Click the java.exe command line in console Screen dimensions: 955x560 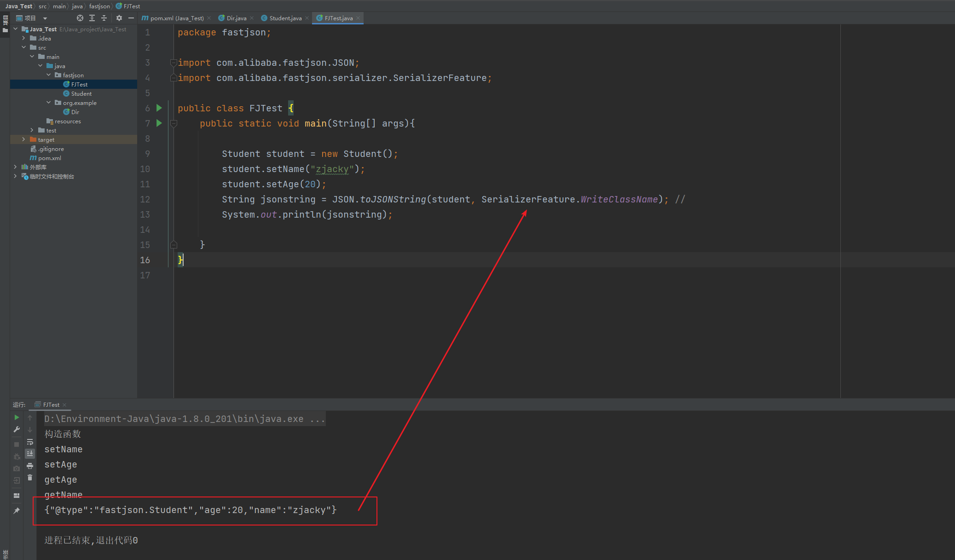(185, 419)
